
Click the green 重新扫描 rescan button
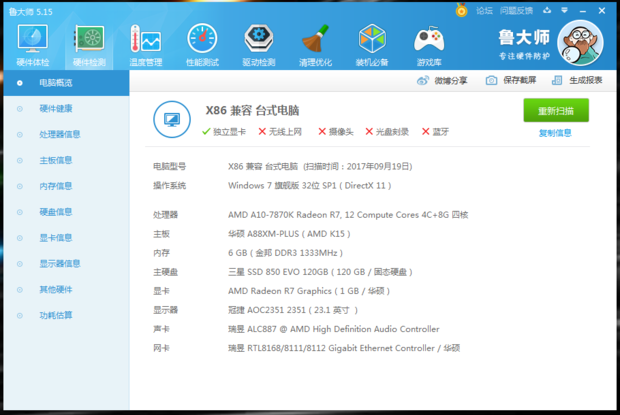[556, 110]
